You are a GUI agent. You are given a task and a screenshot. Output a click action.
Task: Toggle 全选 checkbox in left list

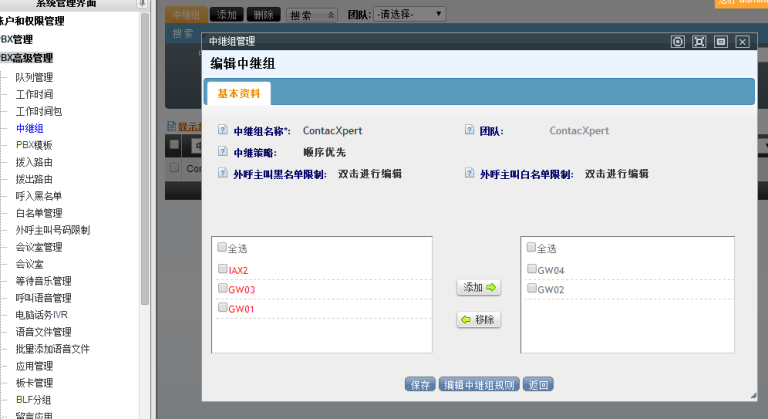(x=222, y=248)
